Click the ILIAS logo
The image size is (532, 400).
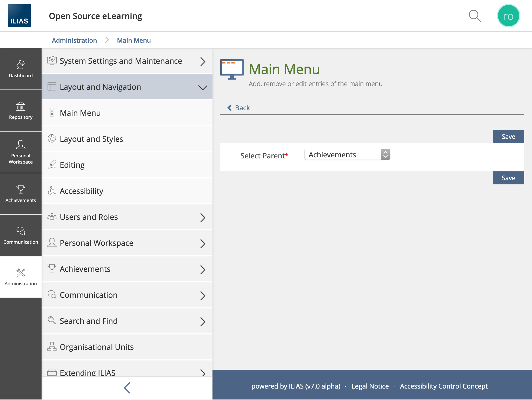19,16
